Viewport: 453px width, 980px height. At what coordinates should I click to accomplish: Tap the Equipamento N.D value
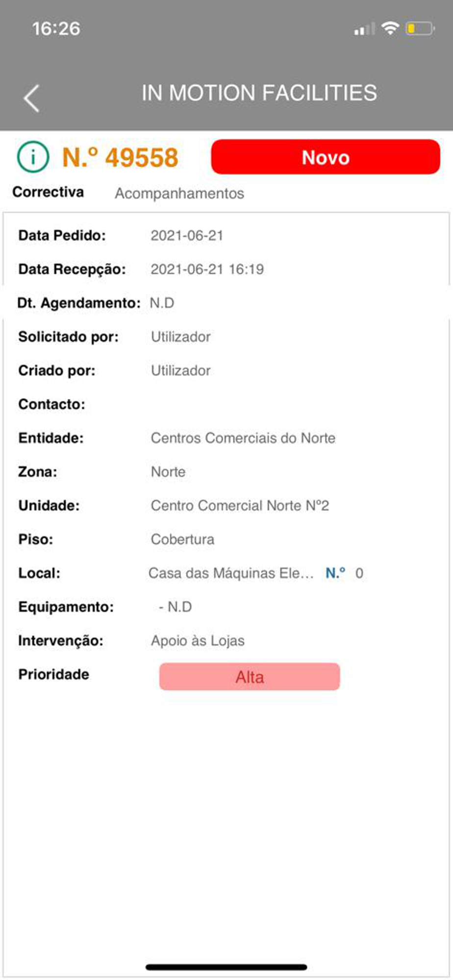(x=176, y=607)
